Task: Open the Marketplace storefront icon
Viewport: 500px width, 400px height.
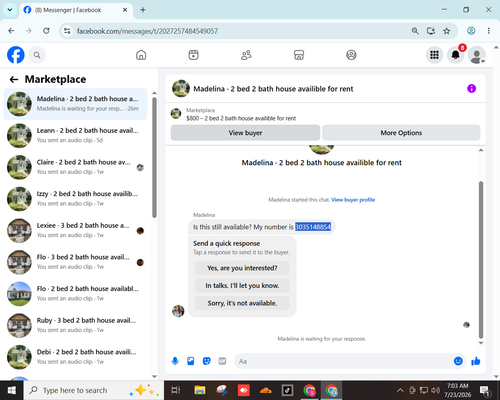Action: pyautogui.click(x=299, y=55)
